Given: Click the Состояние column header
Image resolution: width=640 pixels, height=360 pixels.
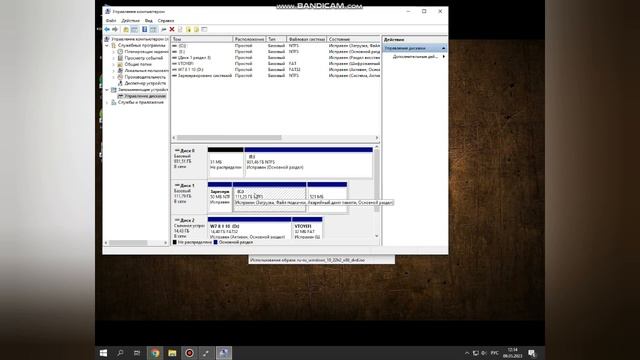Looking at the screenshot, I should coord(353,39).
